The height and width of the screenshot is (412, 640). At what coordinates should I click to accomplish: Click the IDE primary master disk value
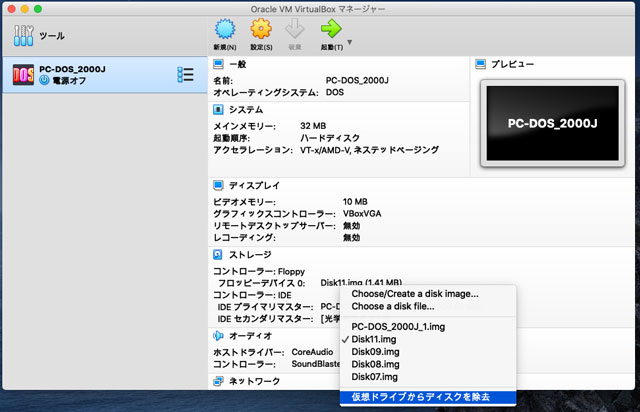(x=330, y=307)
